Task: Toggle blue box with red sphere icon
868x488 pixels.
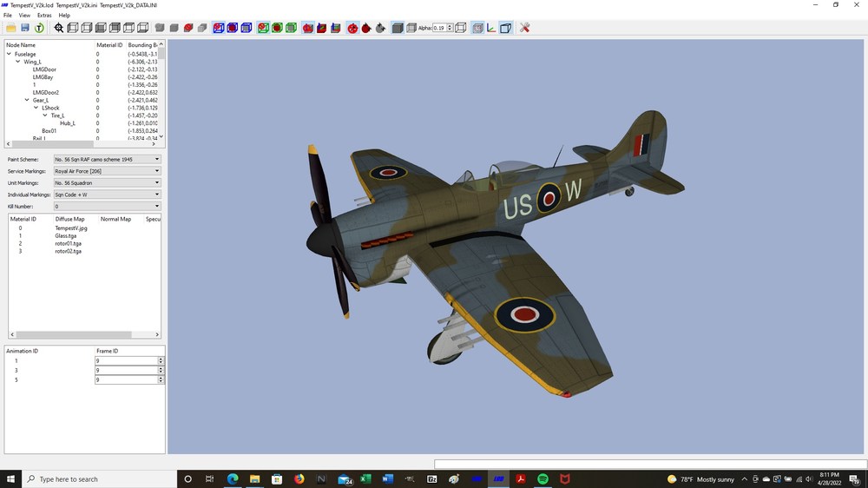Action: pyautogui.click(x=233, y=28)
